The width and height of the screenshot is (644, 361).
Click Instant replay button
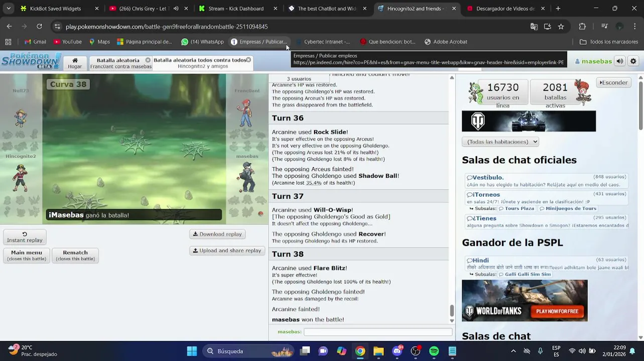25,237
